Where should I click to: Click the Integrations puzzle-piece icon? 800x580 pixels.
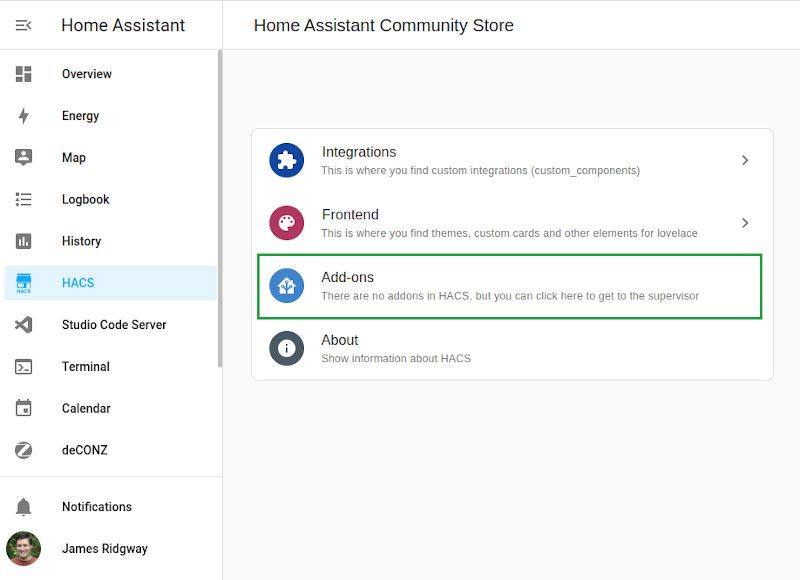pos(287,160)
